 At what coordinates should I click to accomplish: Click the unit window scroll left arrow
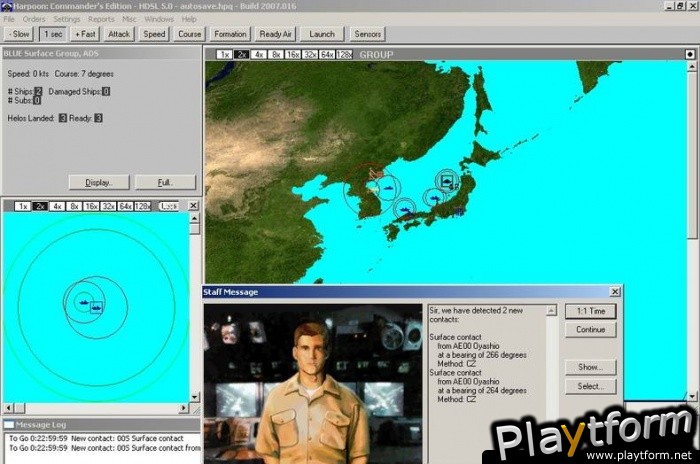point(8,408)
